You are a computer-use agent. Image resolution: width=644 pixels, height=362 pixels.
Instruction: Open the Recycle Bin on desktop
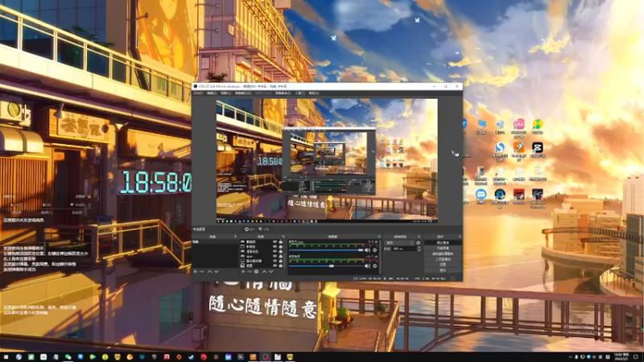pos(499,126)
